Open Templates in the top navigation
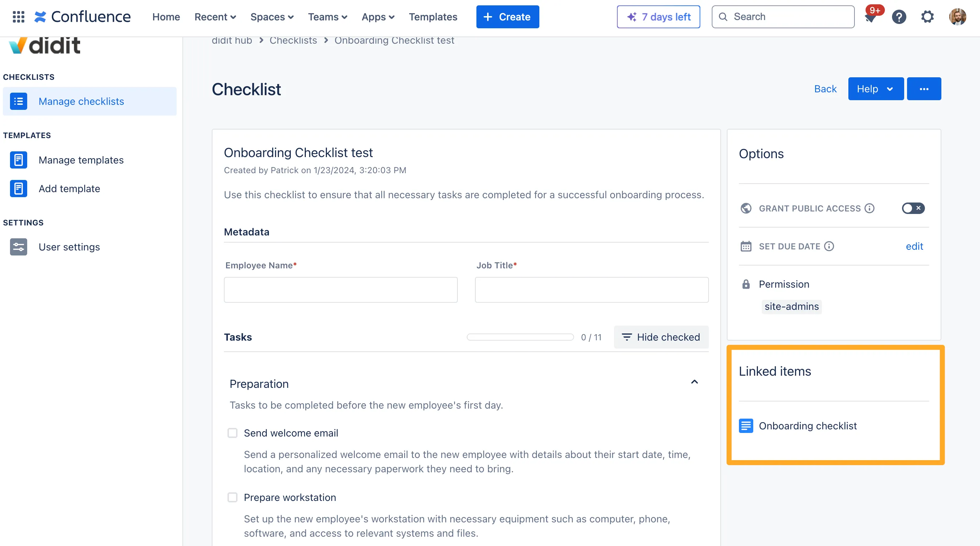 click(x=433, y=17)
